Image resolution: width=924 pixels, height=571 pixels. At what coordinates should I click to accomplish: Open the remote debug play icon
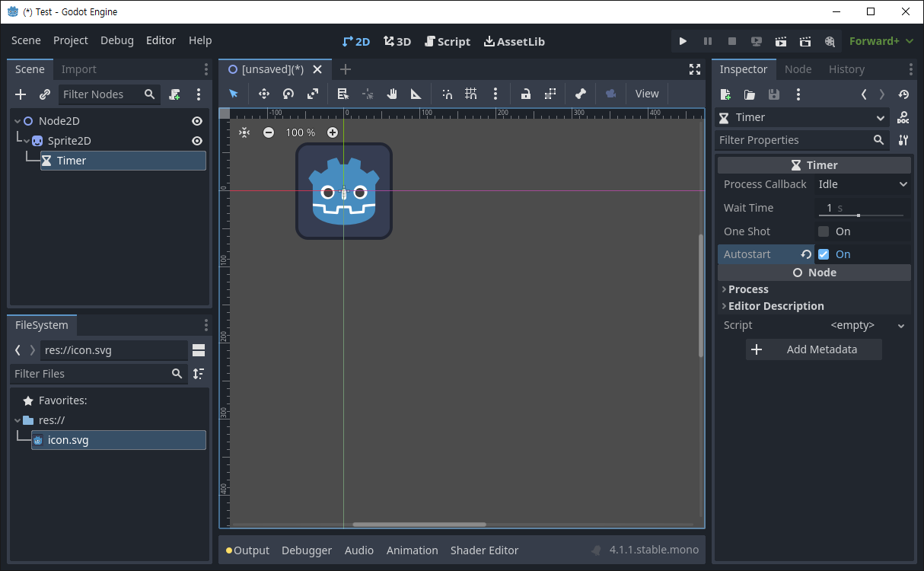tap(757, 41)
